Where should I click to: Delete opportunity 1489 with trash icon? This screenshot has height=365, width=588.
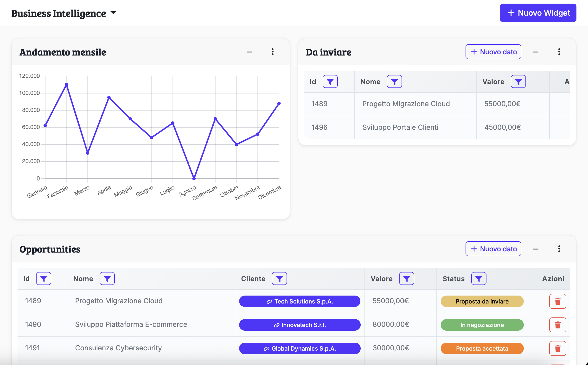[x=557, y=301]
